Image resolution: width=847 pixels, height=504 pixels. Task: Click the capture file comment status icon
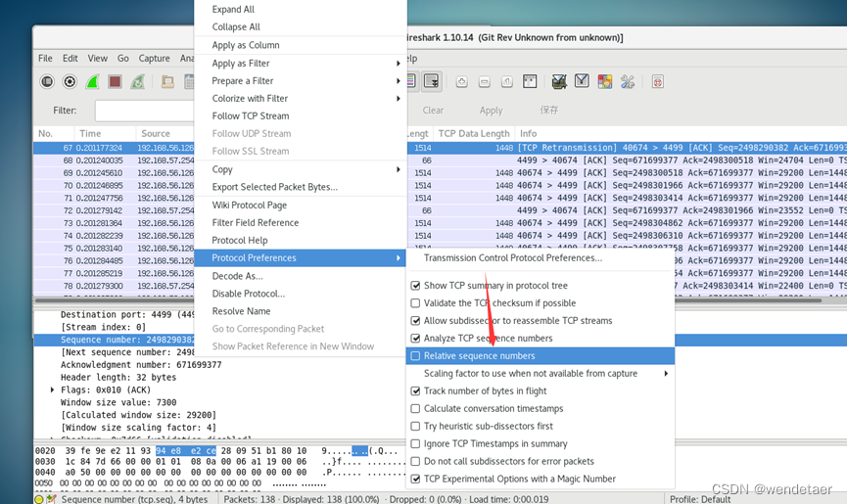click(51, 499)
